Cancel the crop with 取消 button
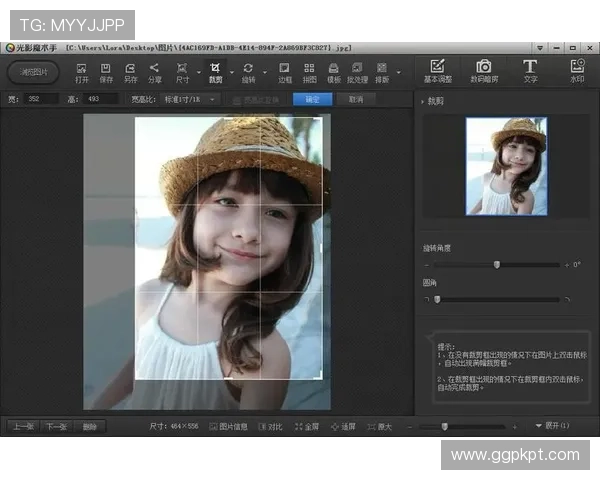600x480 pixels. point(356,100)
